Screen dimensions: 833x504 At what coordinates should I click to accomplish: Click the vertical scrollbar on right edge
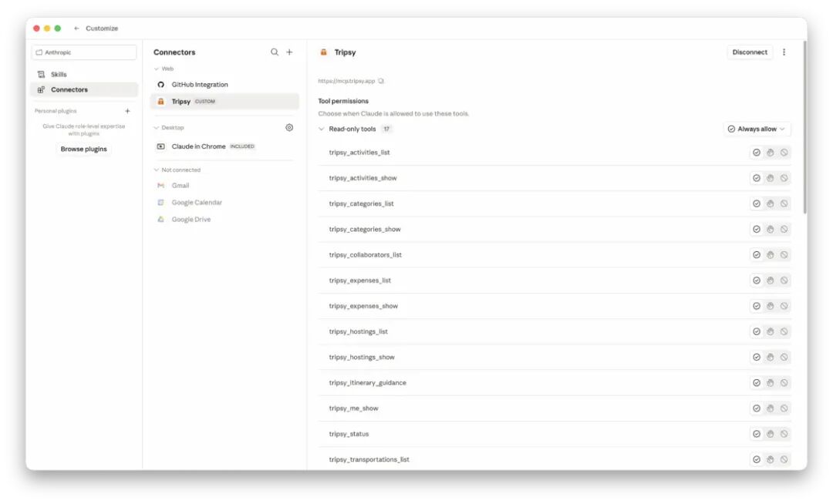click(804, 127)
